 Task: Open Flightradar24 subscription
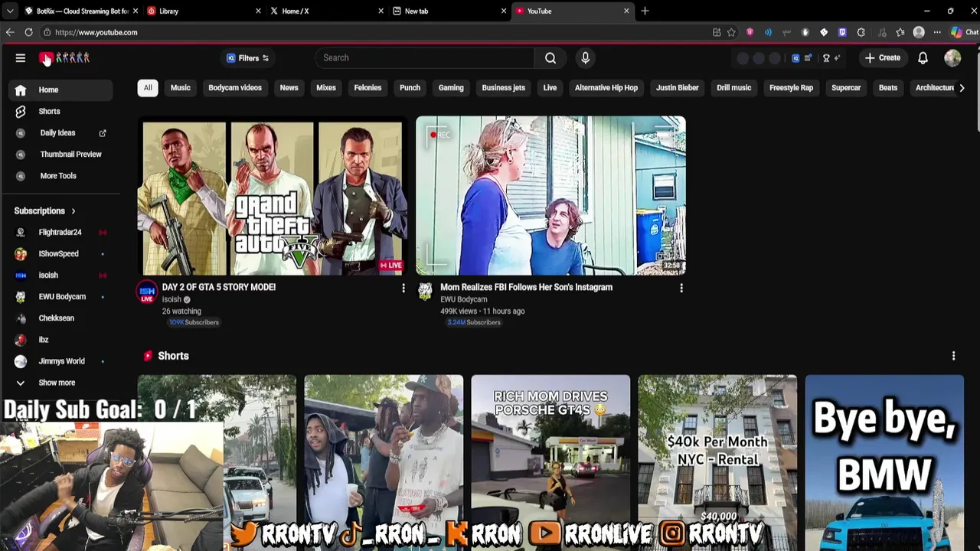click(60, 233)
